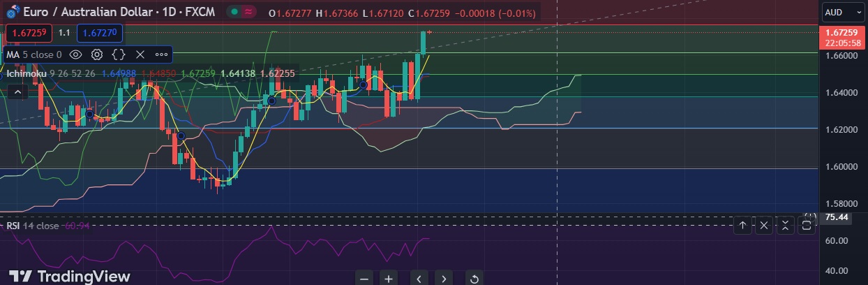
Task: Click the green market open status dot
Action: [234, 12]
